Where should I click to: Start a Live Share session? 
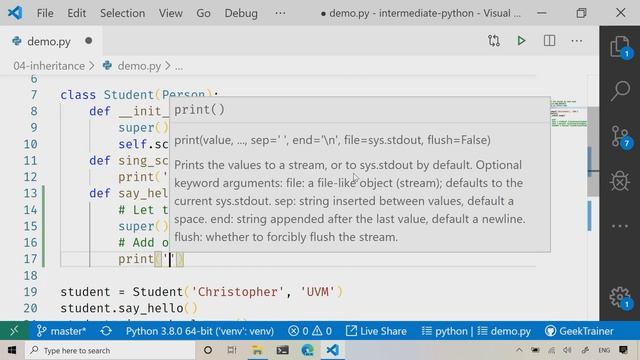tap(376, 331)
